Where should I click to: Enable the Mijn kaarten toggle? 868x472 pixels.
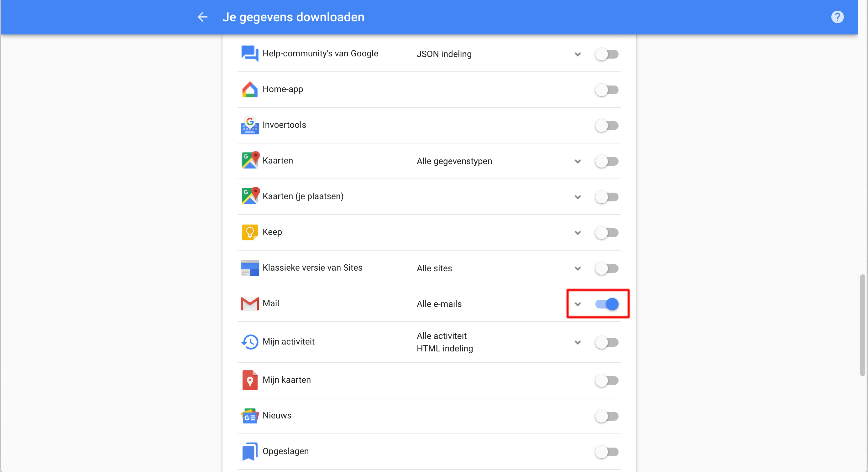point(607,381)
